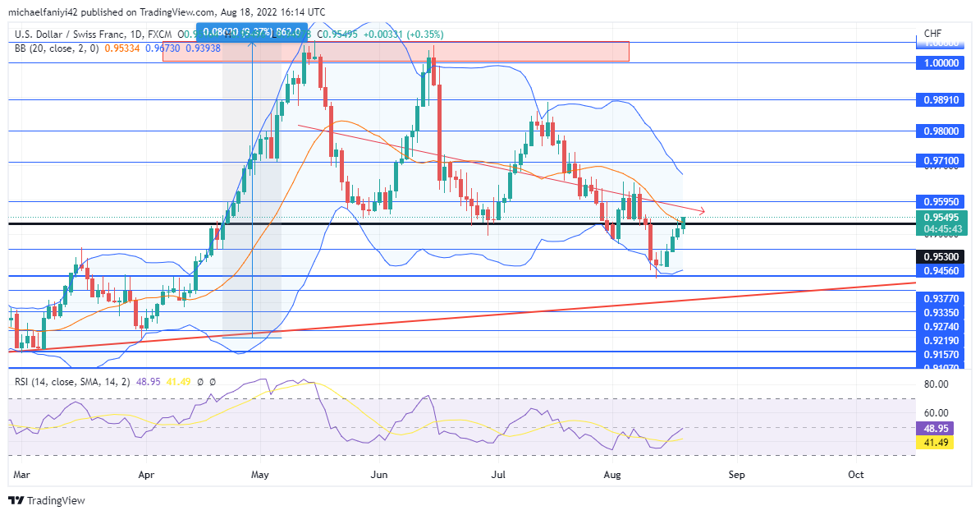Click the RSI SMA value 41.49 in legend

coord(178,381)
